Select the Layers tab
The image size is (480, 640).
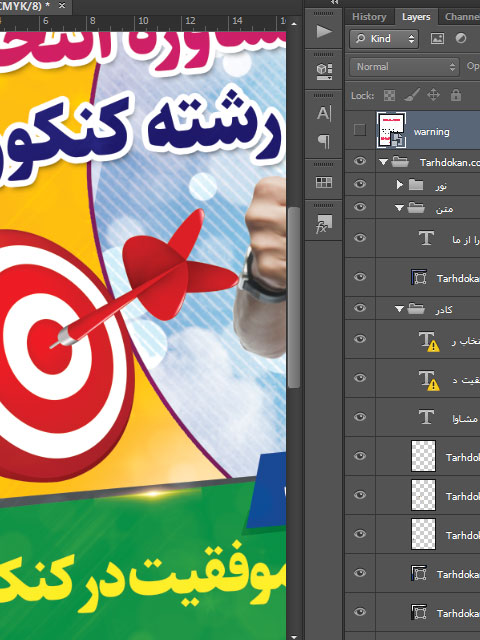pos(416,17)
